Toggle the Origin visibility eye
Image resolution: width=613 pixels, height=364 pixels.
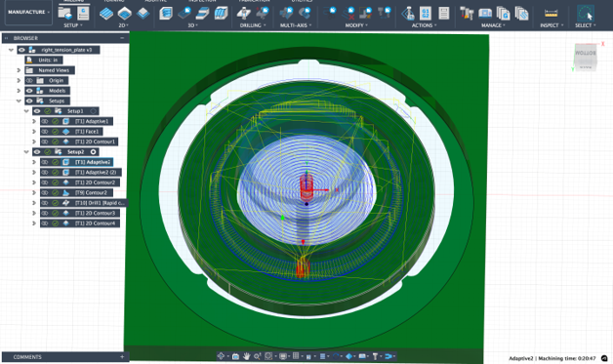click(x=29, y=81)
